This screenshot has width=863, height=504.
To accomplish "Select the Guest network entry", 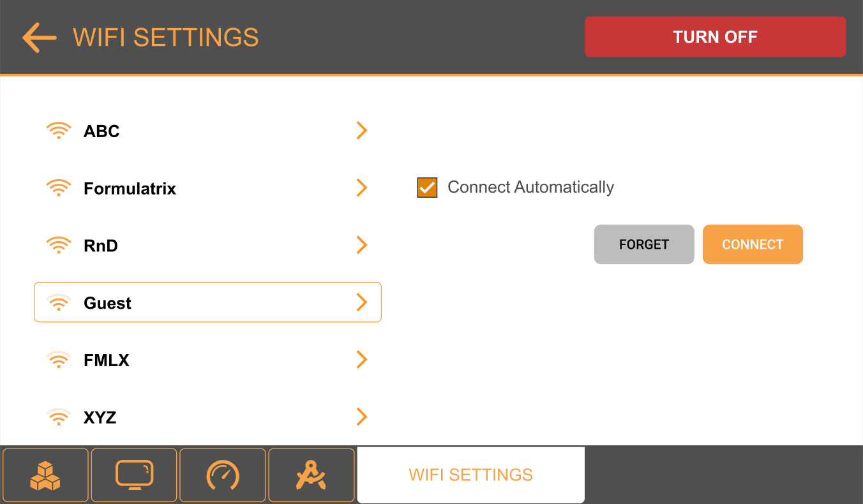I will tap(207, 302).
